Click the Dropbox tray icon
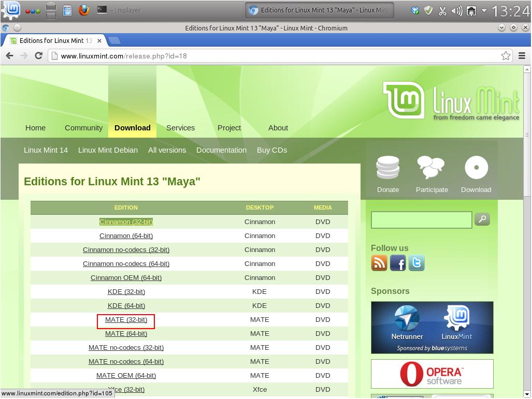 (414, 10)
